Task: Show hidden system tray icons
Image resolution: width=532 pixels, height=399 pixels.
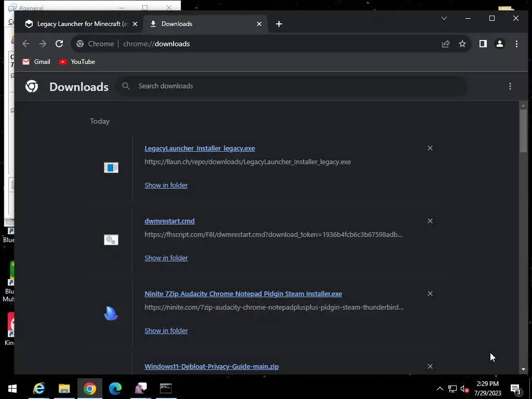Action: pyautogui.click(x=440, y=389)
